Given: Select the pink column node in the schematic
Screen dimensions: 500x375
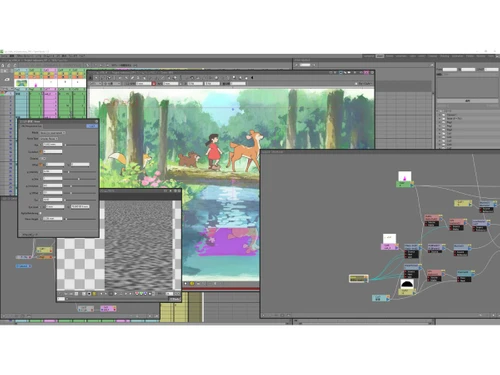Looking at the screenshot, I should 390,247.
